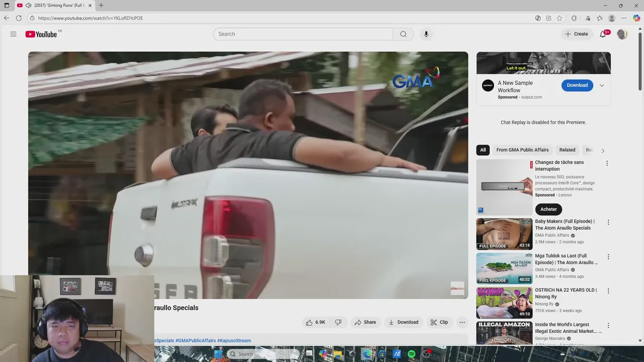
Task: Open OSTRICH NA 22 YEARS OLD thumbnail
Action: tap(504, 303)
